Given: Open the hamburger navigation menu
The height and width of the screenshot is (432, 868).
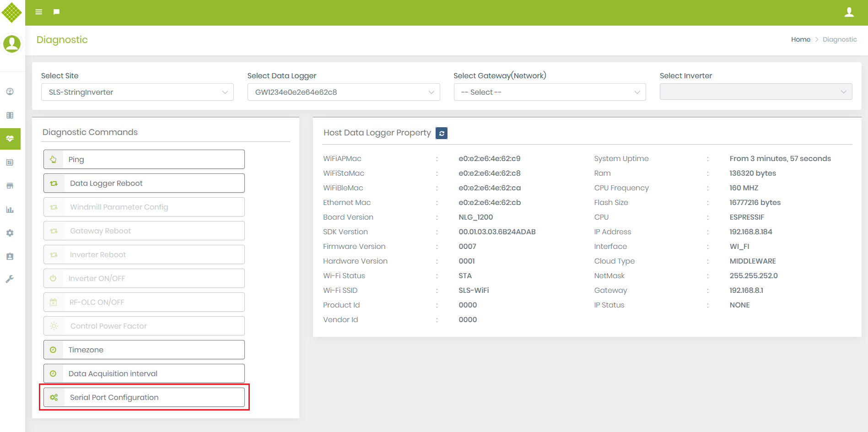Looking at the screenshot, I should pos(38,12).
